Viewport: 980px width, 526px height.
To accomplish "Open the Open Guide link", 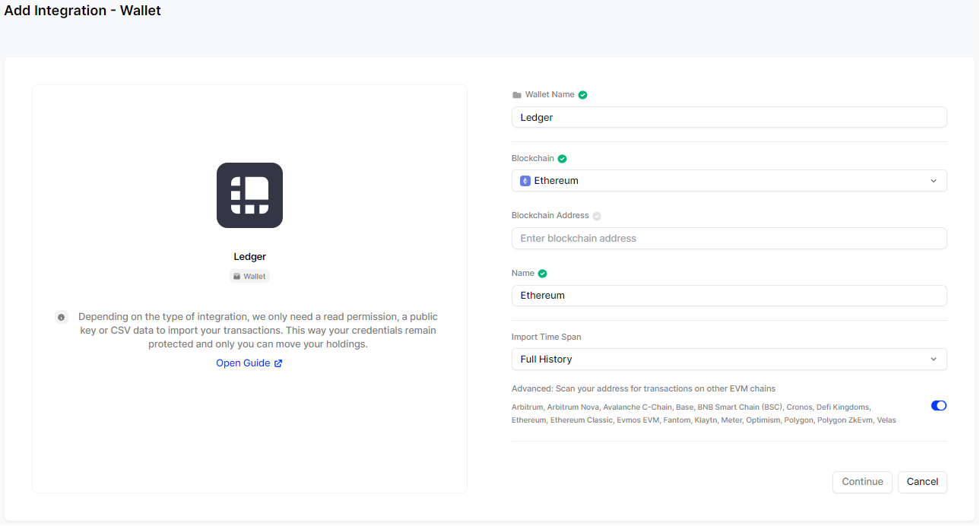I will [243, 363].
